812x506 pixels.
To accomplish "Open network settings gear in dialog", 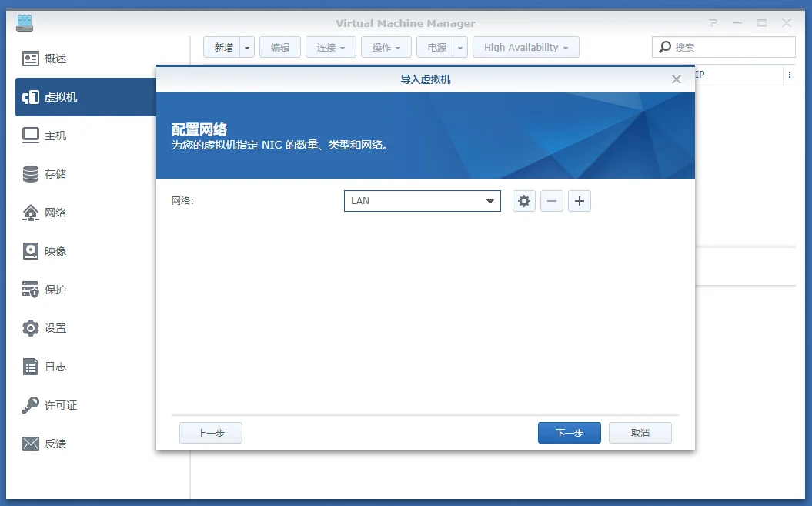I will pyautogui.click(x=524, y=201).
